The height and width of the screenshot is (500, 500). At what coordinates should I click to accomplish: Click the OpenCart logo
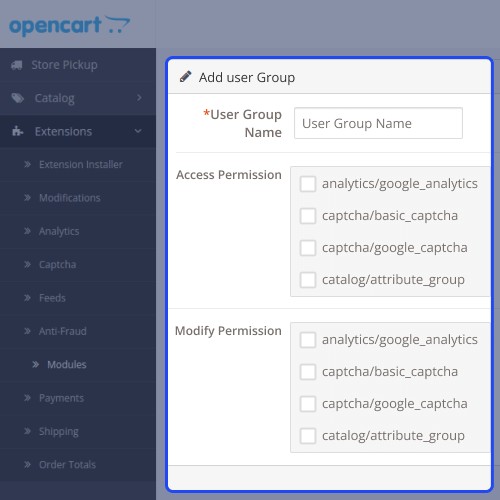[69, 25]
